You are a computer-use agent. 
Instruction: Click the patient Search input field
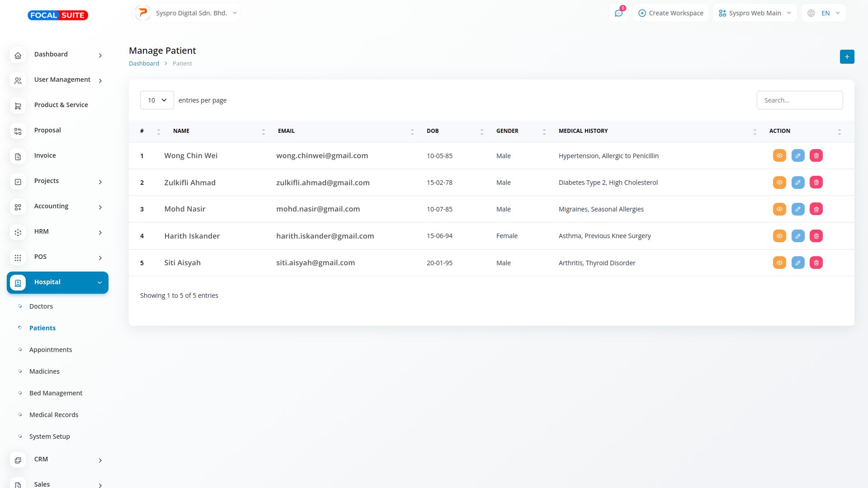tap(799, 100)
